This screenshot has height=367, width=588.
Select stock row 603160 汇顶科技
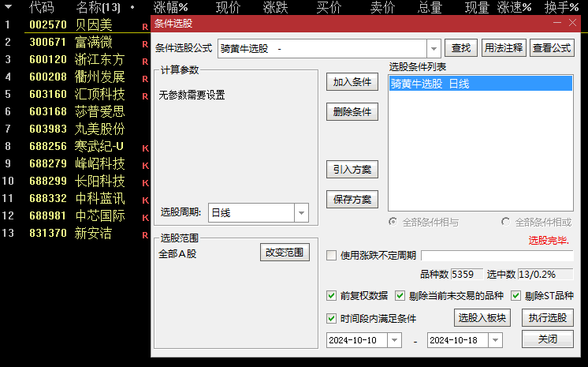point(75,94)
